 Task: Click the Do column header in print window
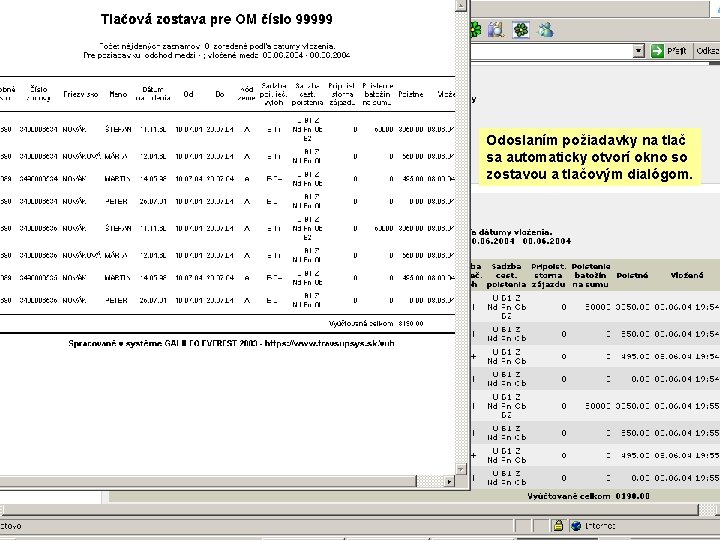point(219,94)
